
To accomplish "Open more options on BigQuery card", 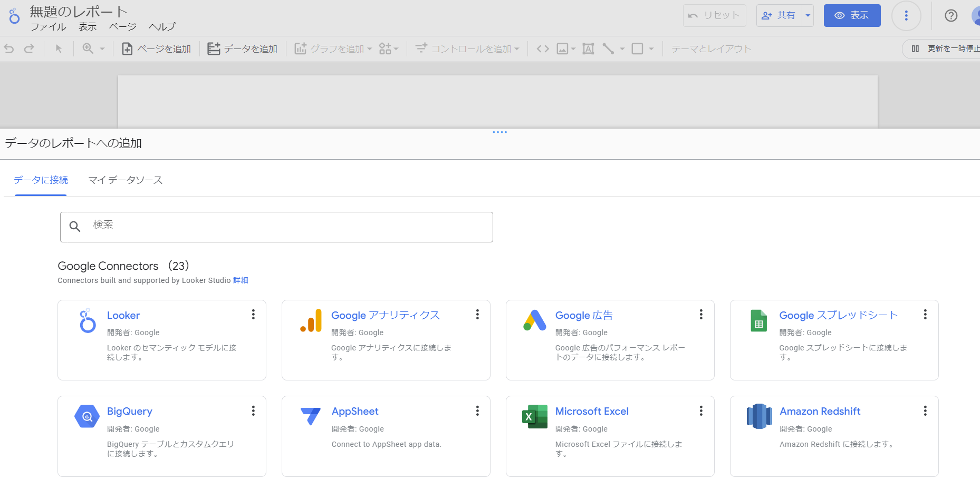I will click(x=253, y=411).
